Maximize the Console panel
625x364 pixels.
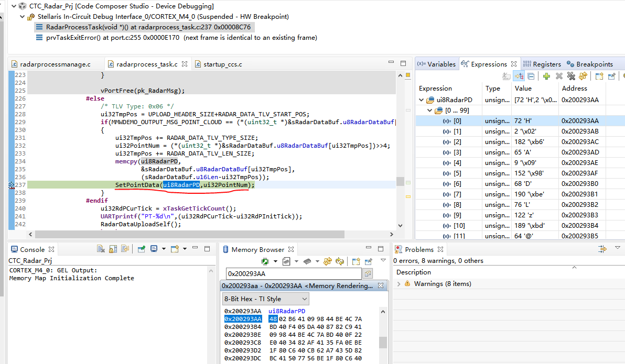207,248
